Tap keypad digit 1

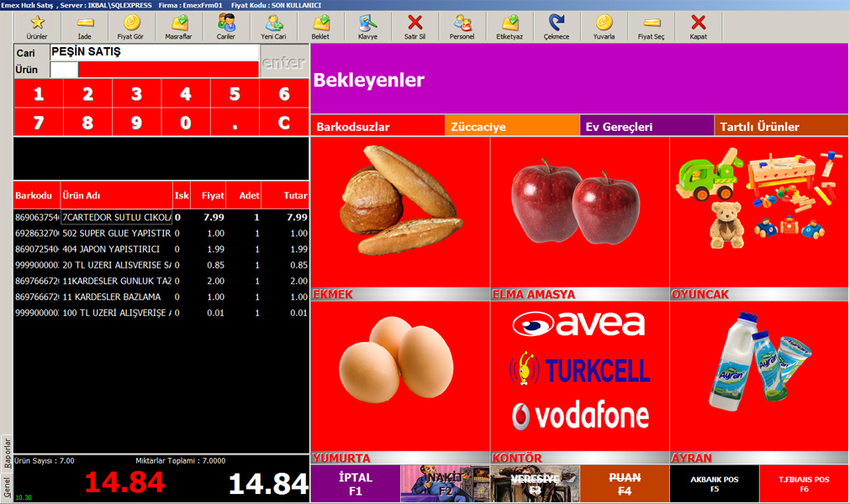pyautogui.click(x=39, y=93)
